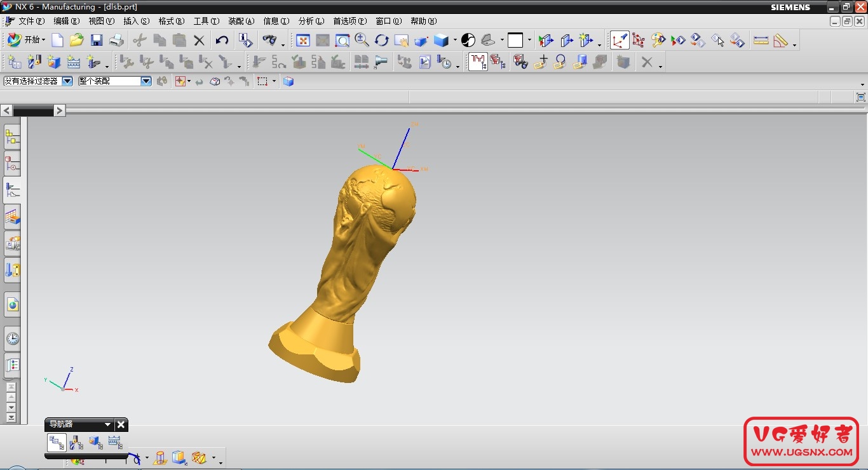Open the Constraint Navigator sidebar tab

[12, 163]
